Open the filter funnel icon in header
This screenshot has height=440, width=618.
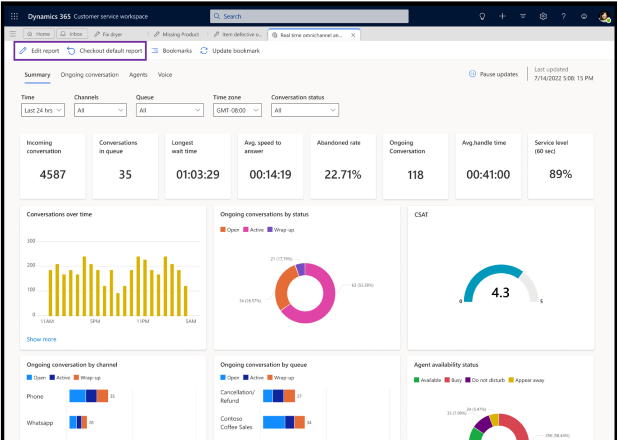(x=524, y=16)
